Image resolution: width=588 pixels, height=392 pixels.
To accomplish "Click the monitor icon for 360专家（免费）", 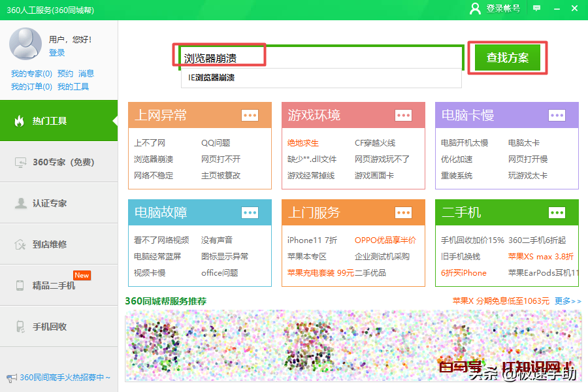I will coord(20,162).
